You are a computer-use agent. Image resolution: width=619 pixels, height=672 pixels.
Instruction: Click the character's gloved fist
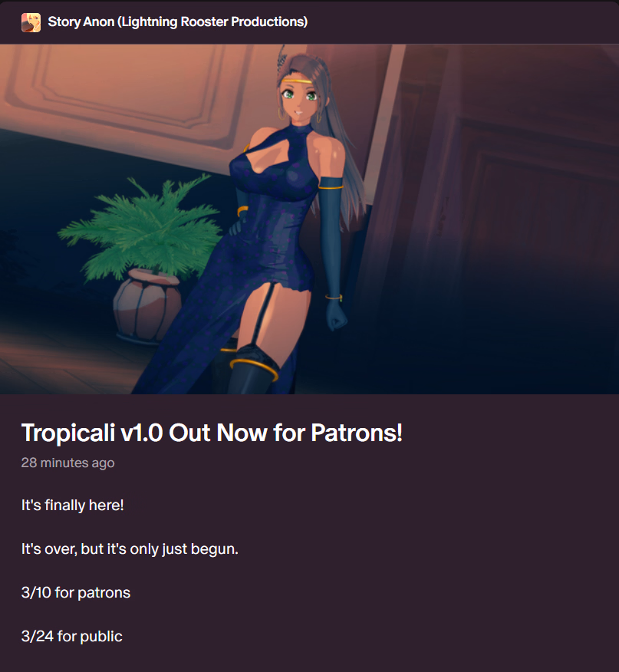point(337,317)
